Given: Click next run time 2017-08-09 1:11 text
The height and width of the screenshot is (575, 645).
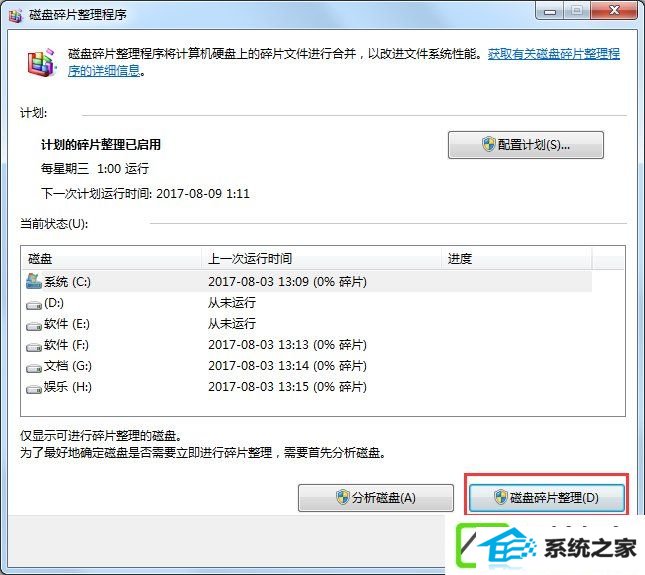Looking at the screenshot, I should pos(145,193).
